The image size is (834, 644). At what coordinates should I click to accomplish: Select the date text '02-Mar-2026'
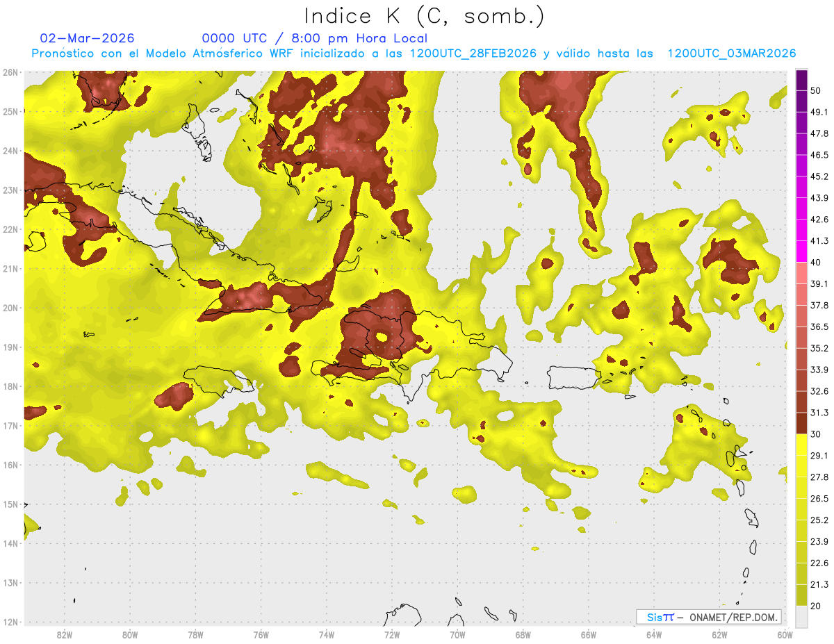click(87, 38)
